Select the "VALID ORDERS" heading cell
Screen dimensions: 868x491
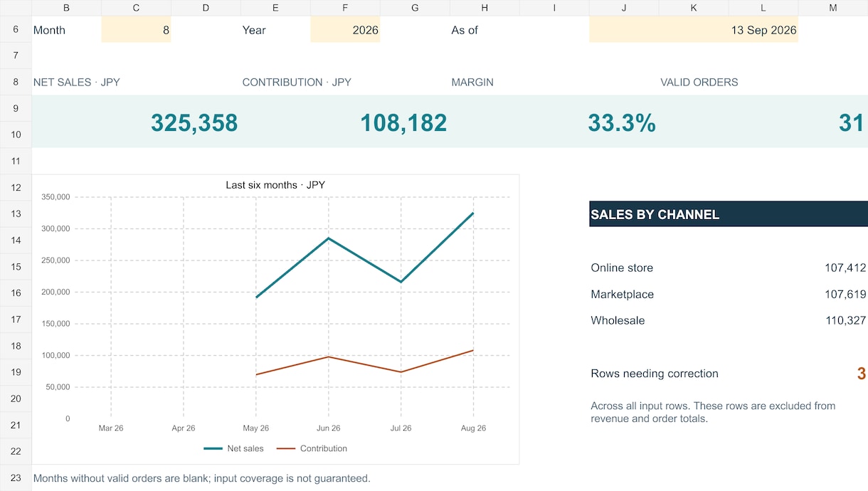coord(699,83)
